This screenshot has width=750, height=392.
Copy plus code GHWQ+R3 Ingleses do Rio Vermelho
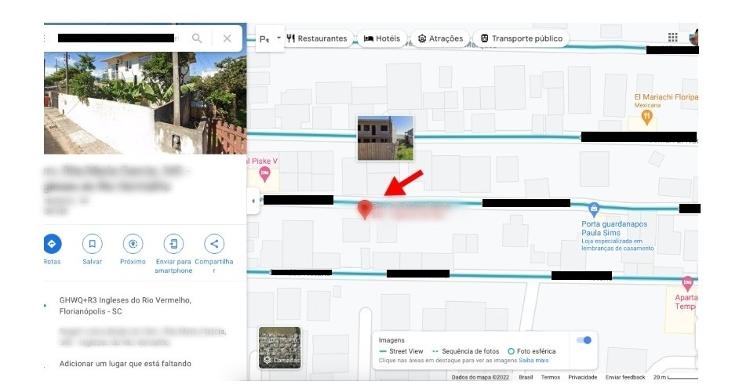pyautogui.click(x=125, y=305)
